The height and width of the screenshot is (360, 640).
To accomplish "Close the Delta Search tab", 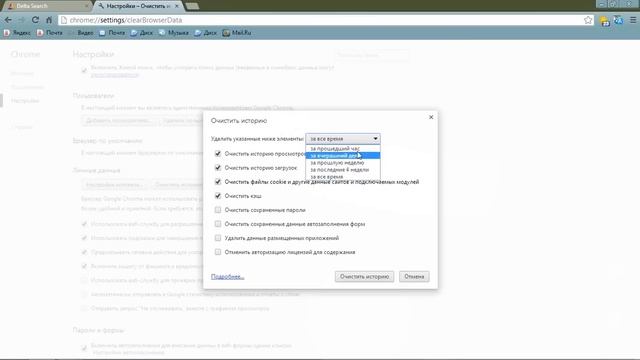I will click(87, 6).
